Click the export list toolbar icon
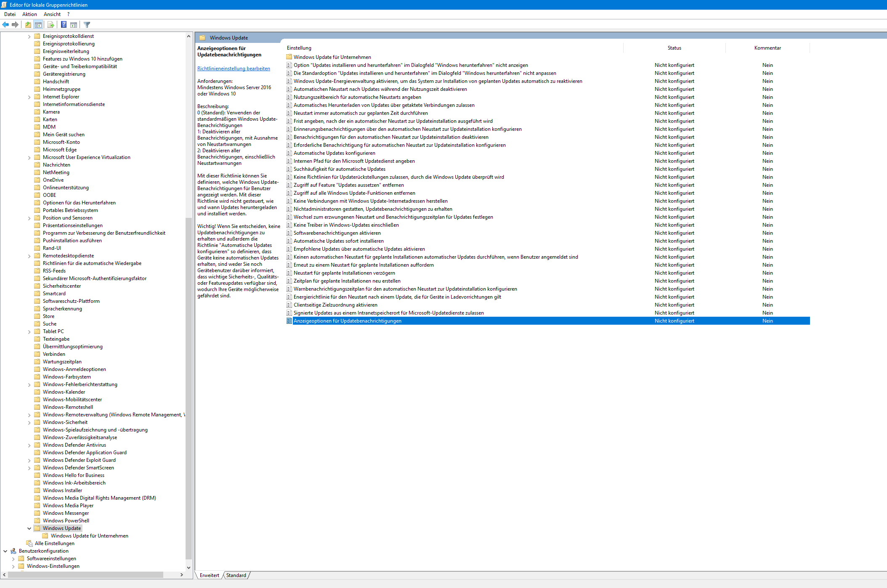This screenshot has width=887, height=588. [x=50, y=24]
